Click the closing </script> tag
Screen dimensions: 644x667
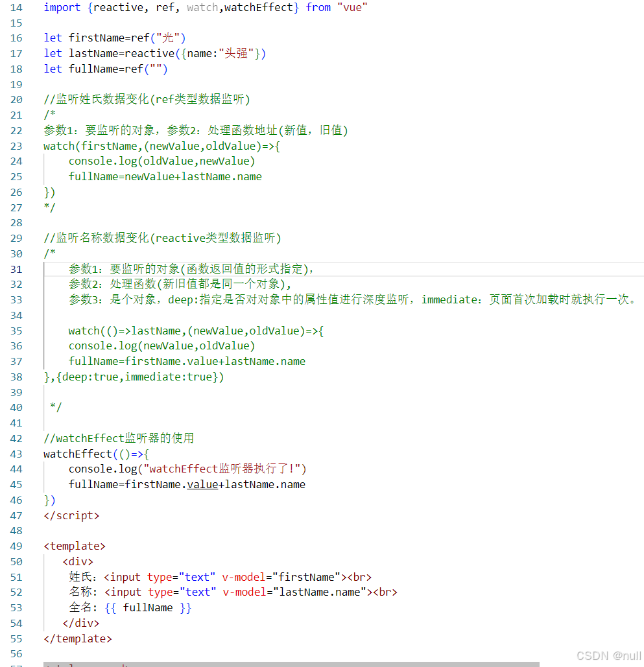point(71,515)
